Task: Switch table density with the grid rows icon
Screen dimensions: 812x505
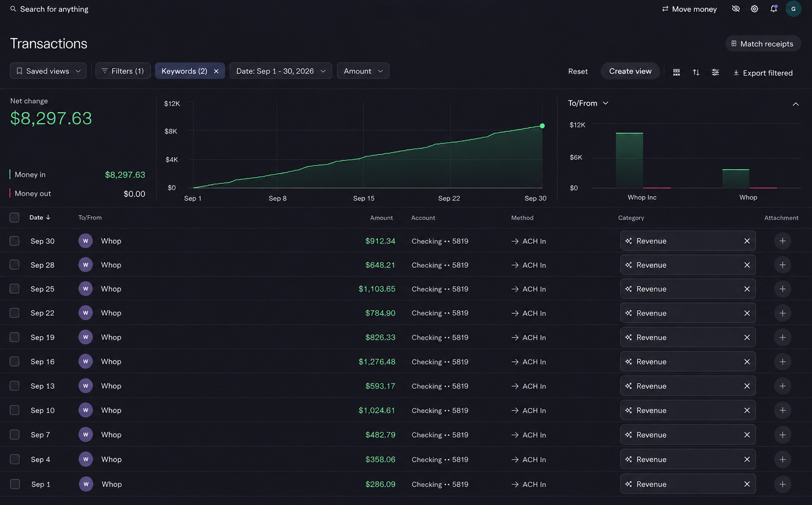Action: [676, 73]
